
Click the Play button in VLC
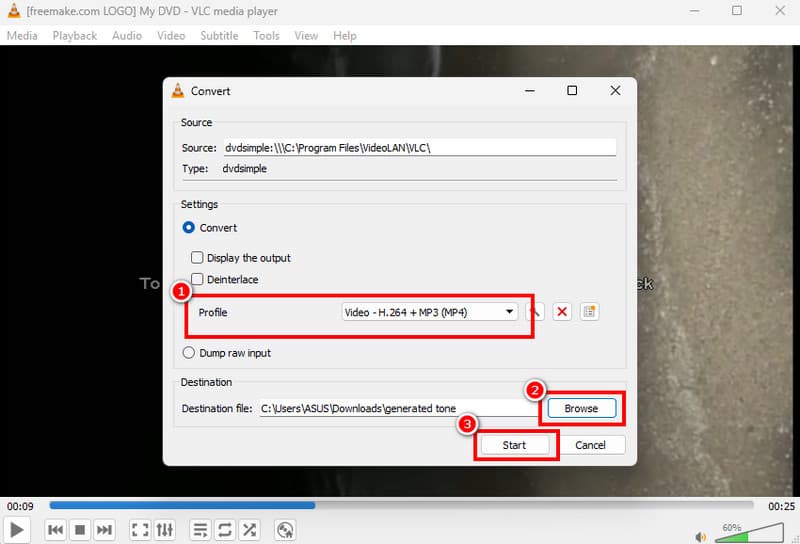(16, 530)
